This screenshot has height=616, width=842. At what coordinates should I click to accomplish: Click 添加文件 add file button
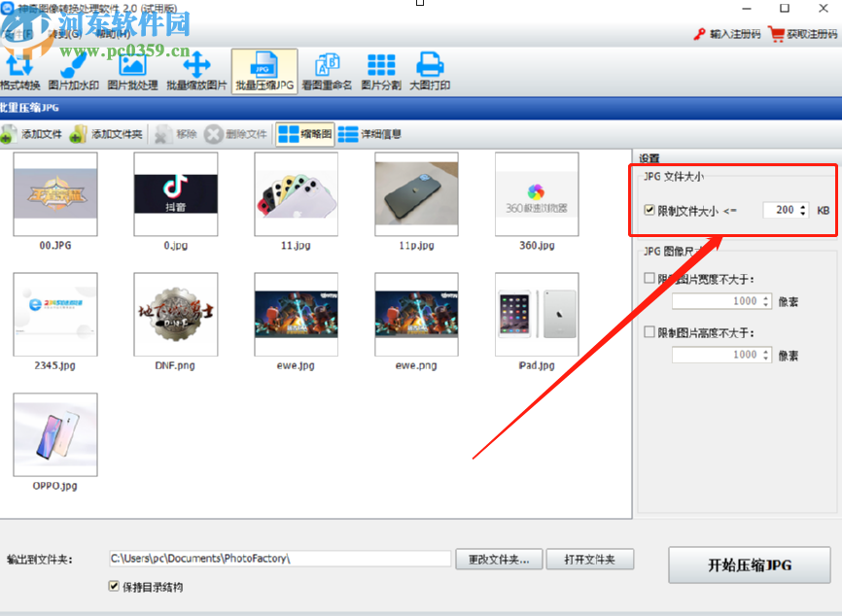[31, 134]
